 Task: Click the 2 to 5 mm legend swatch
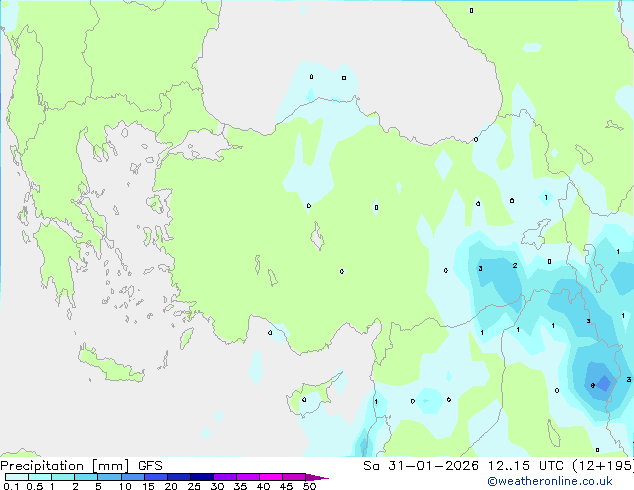(87, 477)
